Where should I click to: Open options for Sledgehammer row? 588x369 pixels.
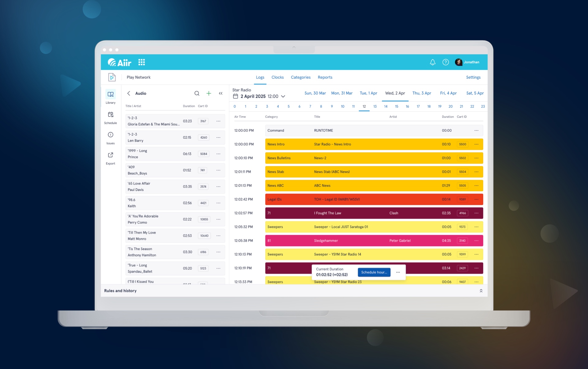coord(477,241)
